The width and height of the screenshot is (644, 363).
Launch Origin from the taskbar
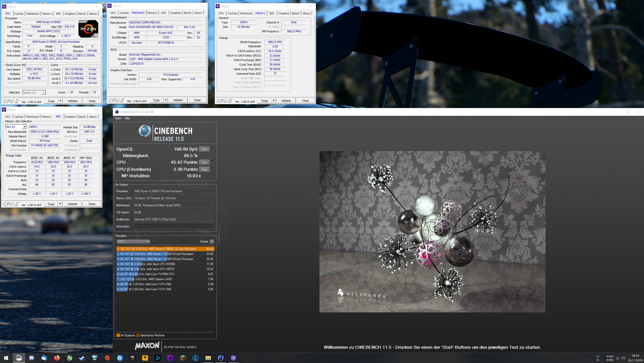pos(107,358)
